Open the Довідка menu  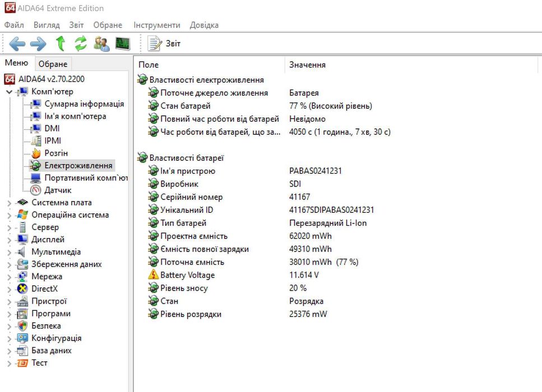click(204, 25)
